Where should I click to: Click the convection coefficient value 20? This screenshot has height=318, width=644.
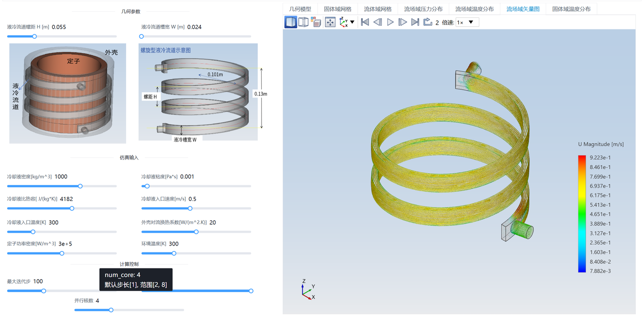[x=213, y=222]
